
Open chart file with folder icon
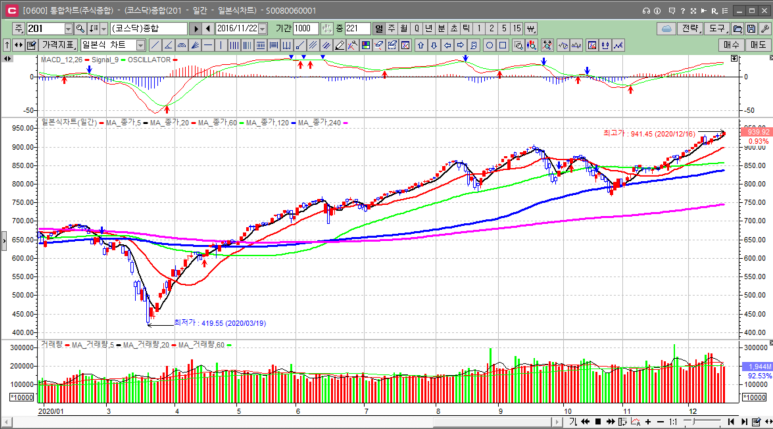coord(738,29)
